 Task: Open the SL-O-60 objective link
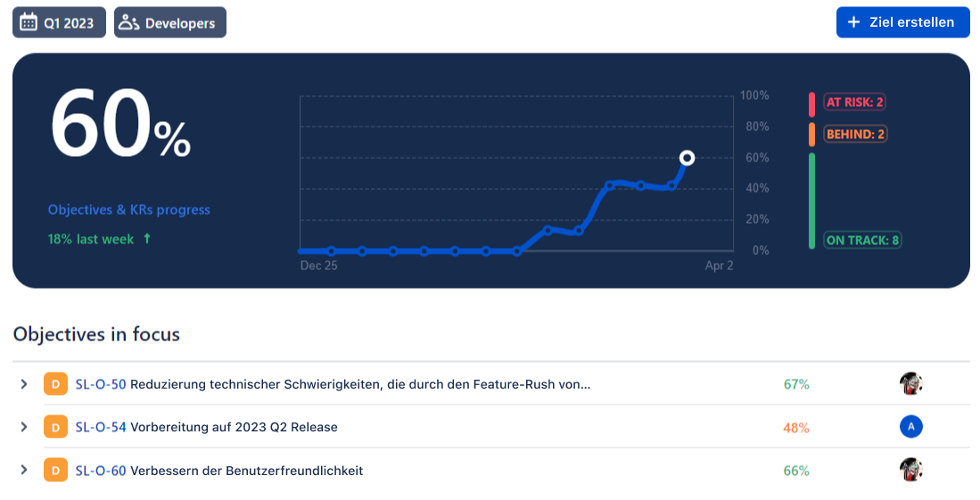pos(101,470)
